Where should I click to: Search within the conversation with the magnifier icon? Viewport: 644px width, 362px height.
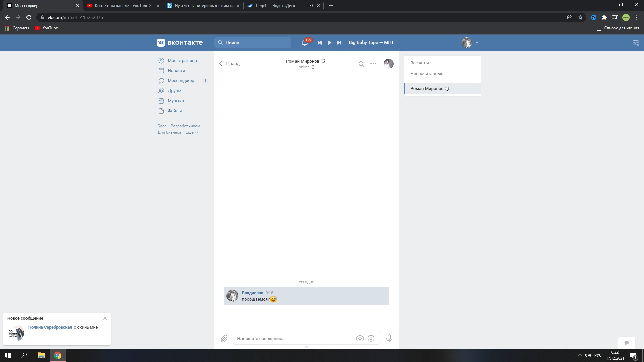361,64
